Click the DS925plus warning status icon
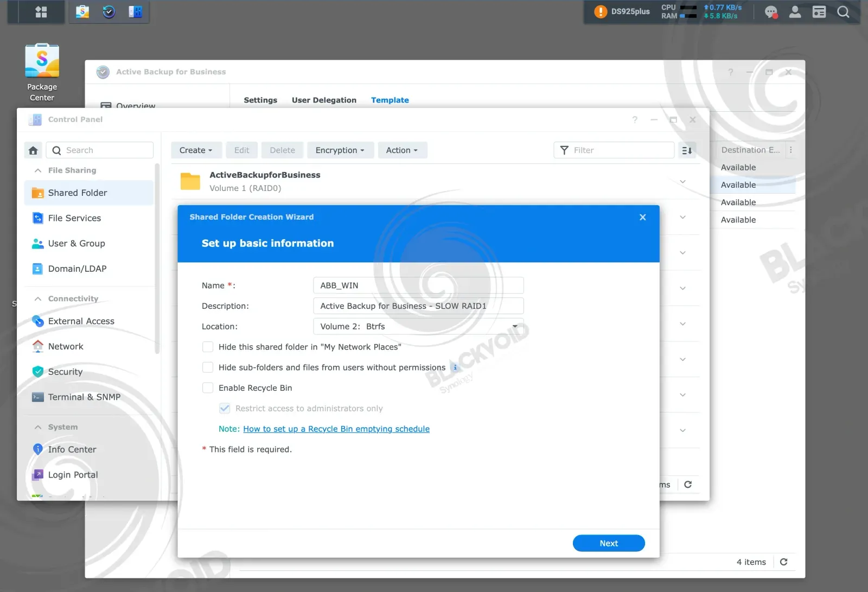Screen dimensions: 868x592 coord(601,11)
